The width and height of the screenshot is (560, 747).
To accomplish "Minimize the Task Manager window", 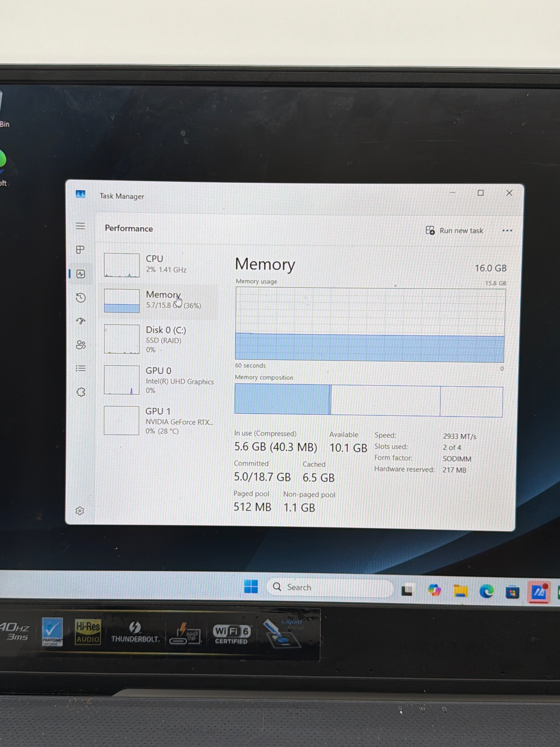I will click(453, 193).
